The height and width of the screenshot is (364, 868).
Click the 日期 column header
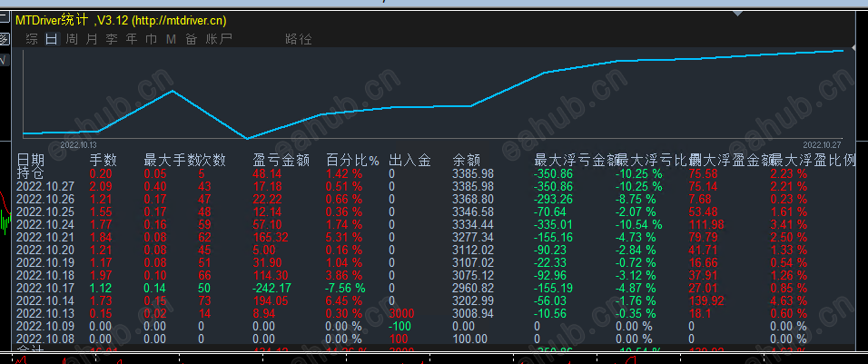click(x=30, y=160)
